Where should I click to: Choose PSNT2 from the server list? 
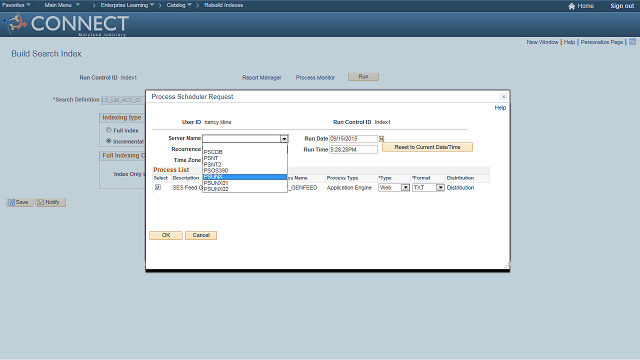[245, 164]
